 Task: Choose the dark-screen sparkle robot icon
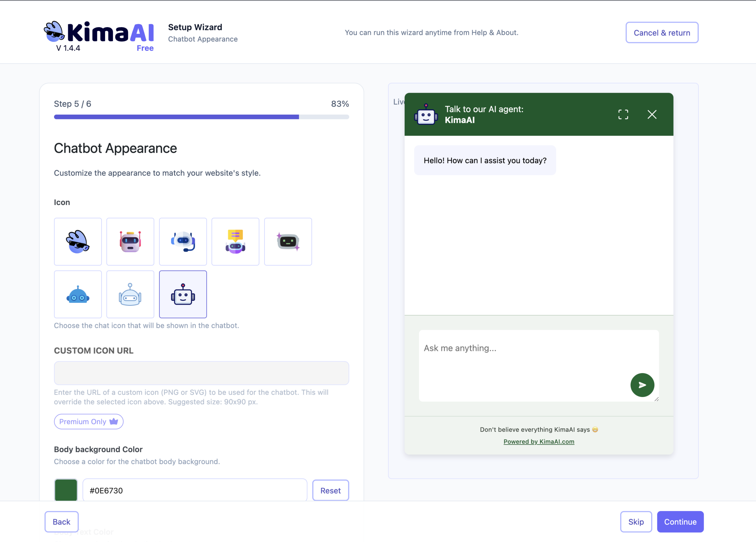(x=288, y=242)
